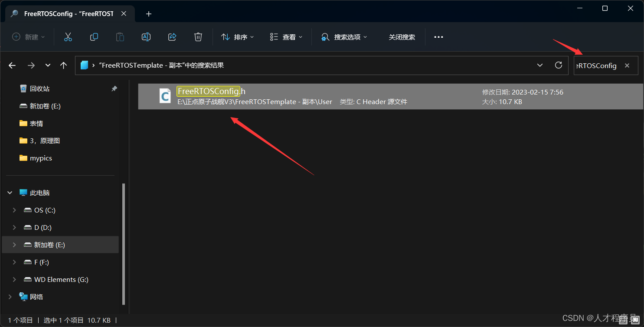This screenshot has height=327, width=644.
Task: Click the Paste clipboard icon
Action: click(120, 37)
